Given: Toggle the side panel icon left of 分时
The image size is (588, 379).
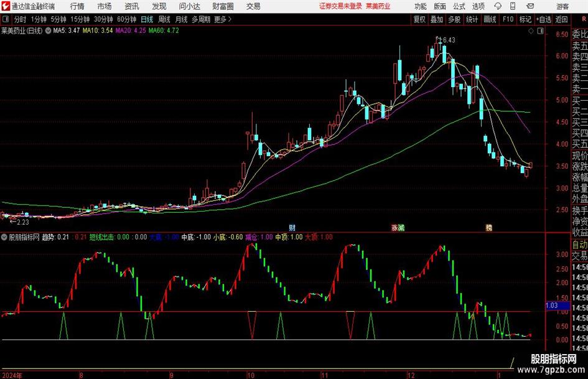Looking at the screenshot, I should tap(6, 19).
